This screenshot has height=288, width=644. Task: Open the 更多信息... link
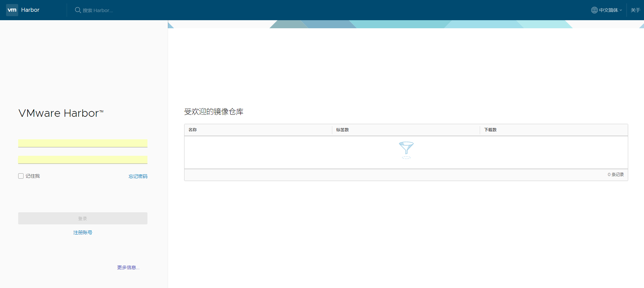click(128, 267)
